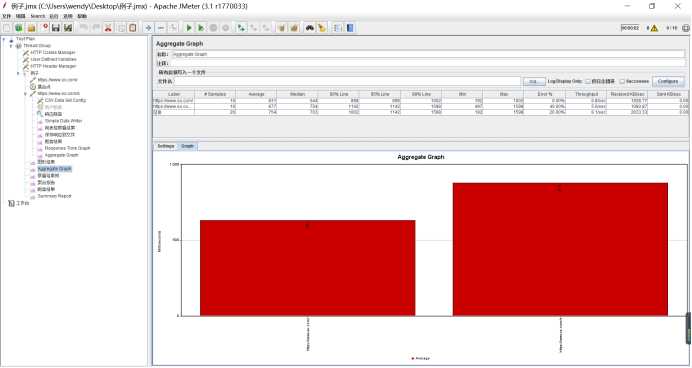Select HTTP Header Manager in tree
692x368 pixels.
[x=53, y=66]
